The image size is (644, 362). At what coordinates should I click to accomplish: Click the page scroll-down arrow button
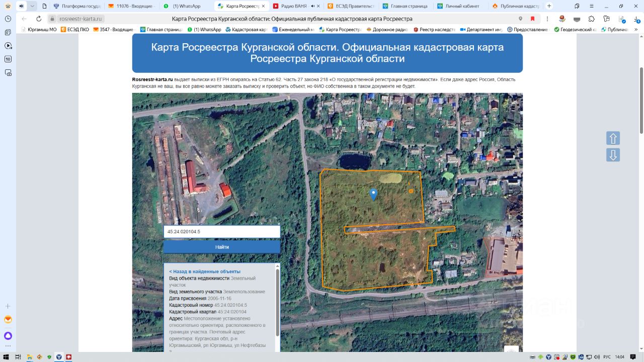(613, 155)
